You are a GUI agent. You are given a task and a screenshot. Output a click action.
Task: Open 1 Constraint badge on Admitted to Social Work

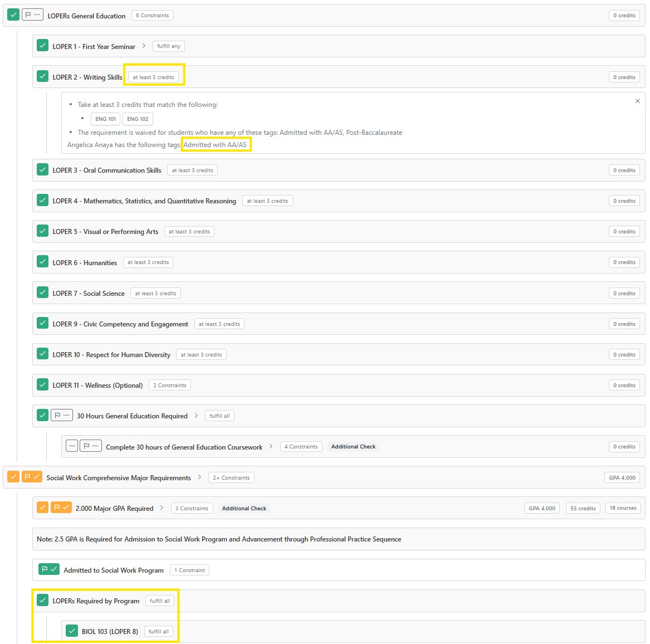189,570
